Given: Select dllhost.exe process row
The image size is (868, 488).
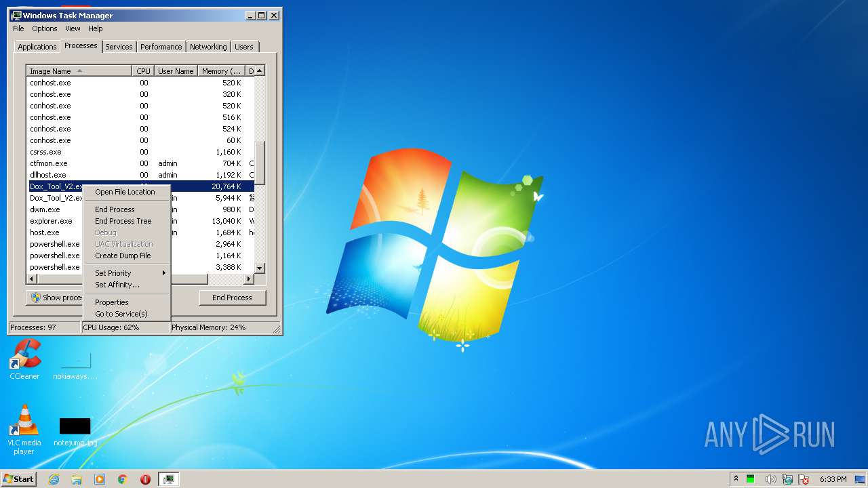Looking at the screenshot, I should click(x=140, y=175).
